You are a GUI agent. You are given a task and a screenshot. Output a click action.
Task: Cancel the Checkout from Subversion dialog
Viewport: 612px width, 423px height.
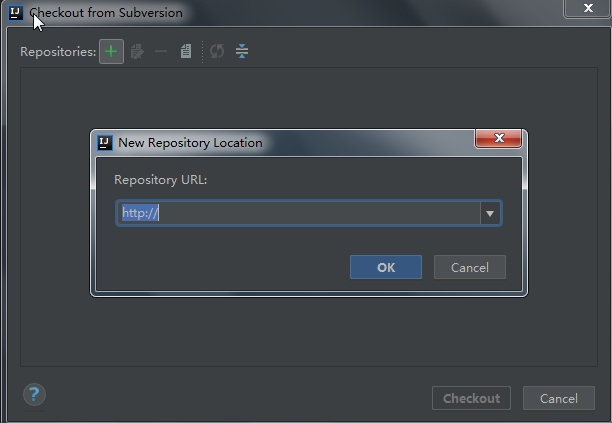coord(559,398)
